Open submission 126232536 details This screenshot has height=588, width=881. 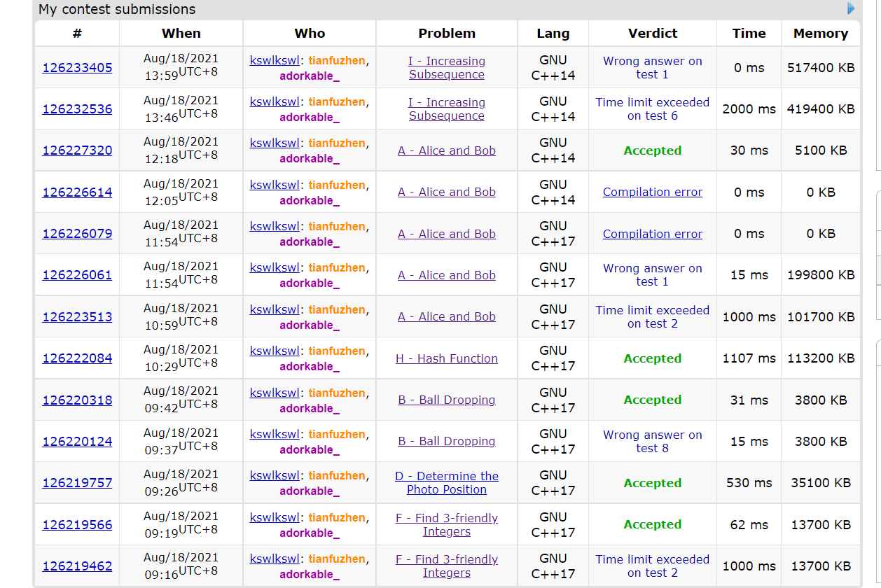[x=77, y=109]
